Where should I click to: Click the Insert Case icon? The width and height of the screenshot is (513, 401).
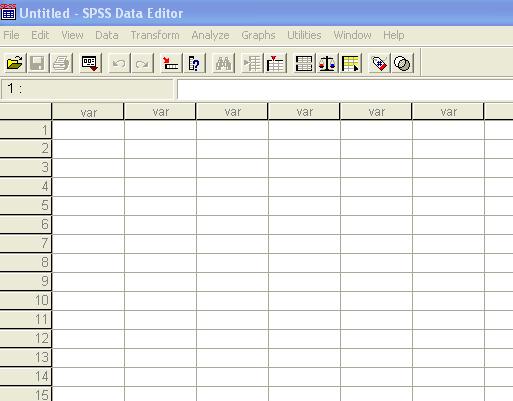pyautogui.click(x=252, y=63)
